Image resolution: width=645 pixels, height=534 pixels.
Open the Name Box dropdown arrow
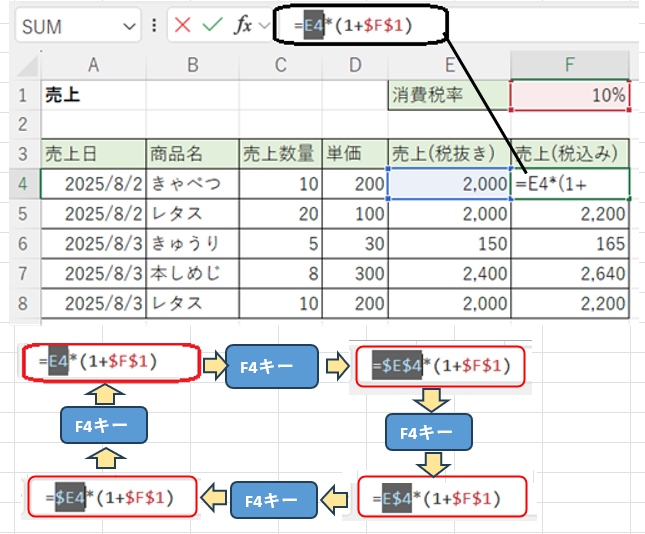[128, 27]
